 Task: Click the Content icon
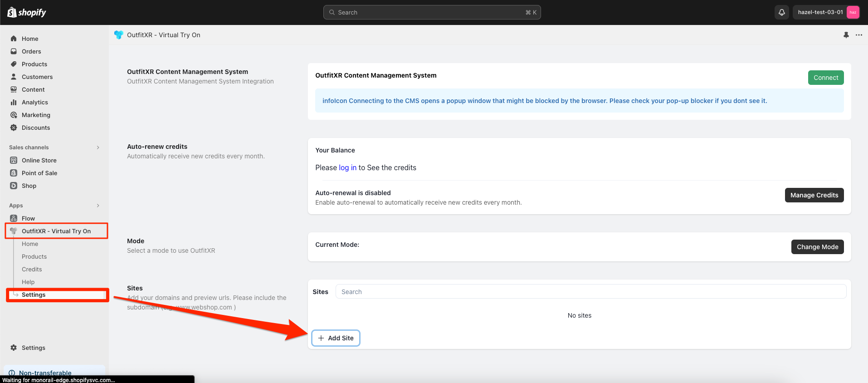pos(14,89)
